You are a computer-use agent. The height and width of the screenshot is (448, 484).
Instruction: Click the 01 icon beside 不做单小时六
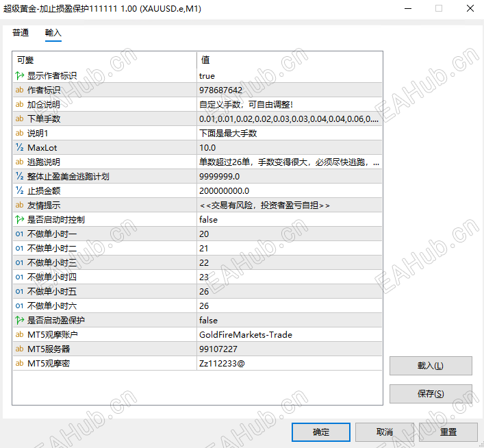(x=19, y=306)
